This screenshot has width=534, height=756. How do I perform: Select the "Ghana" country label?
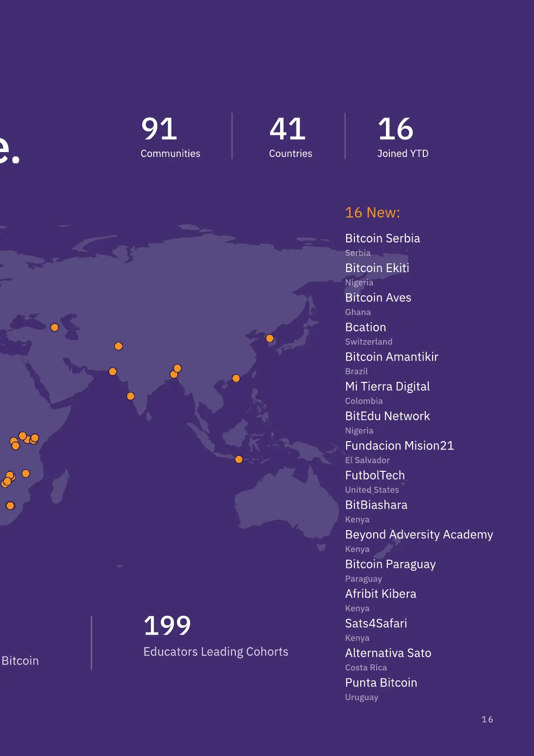click(358, 312)
